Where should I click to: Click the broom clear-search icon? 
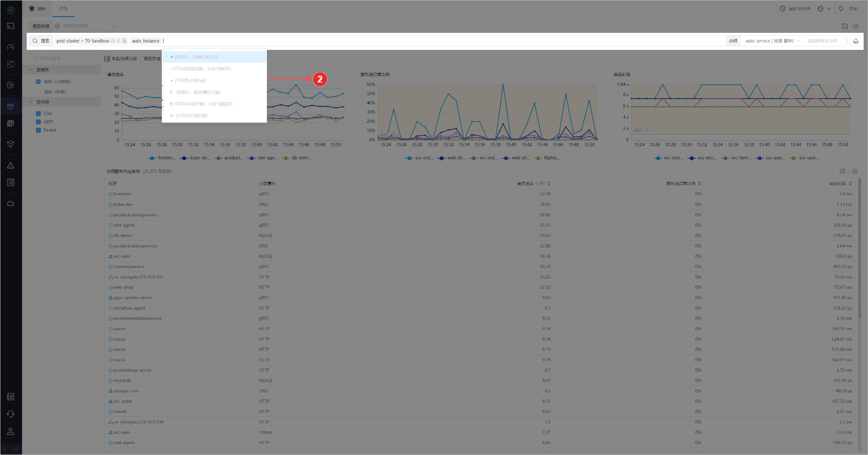pos(855,41)
